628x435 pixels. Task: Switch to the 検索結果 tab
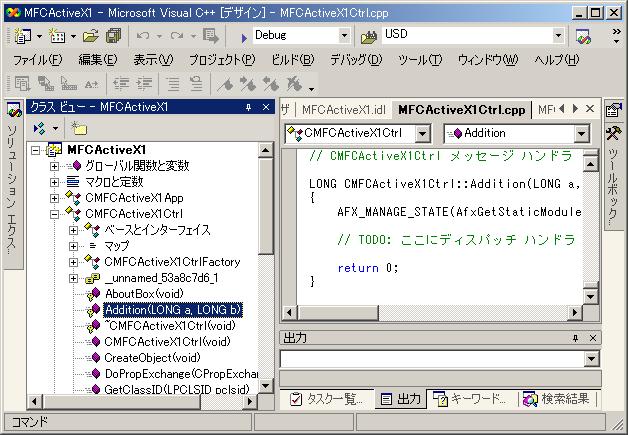tap(557, 399)
